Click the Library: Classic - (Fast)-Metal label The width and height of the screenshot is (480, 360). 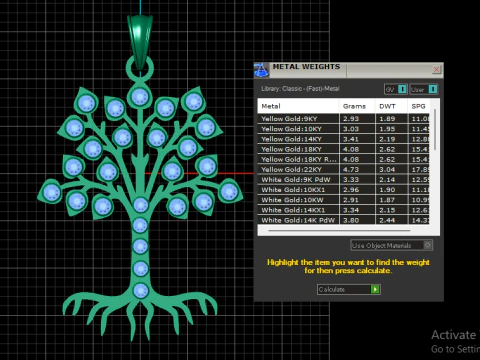tap(300, 89)
